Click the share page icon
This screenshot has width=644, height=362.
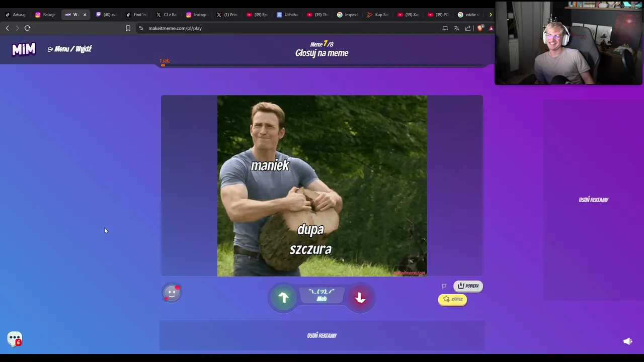(x=468, y=28)
